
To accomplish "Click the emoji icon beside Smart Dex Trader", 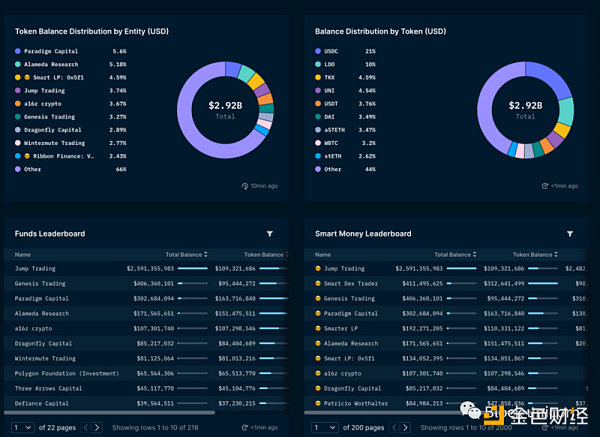I will coord(319,284).
